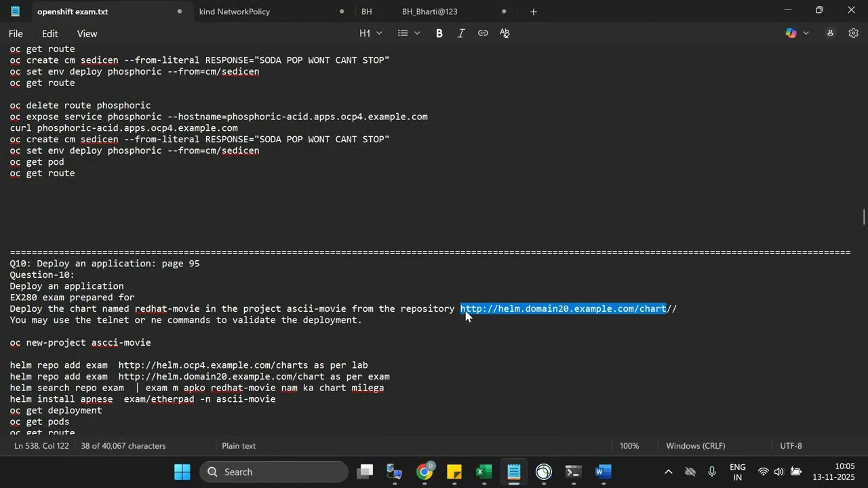Screen dimensions: 868x488
Task: Open Excel from taskbar
Action: click(484, 472)
